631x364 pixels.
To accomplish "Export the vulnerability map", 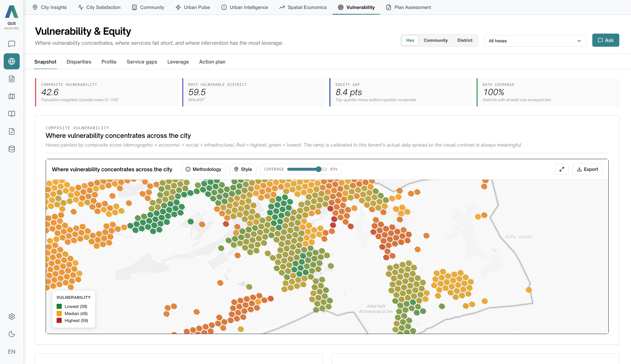I will coord(587,169).
